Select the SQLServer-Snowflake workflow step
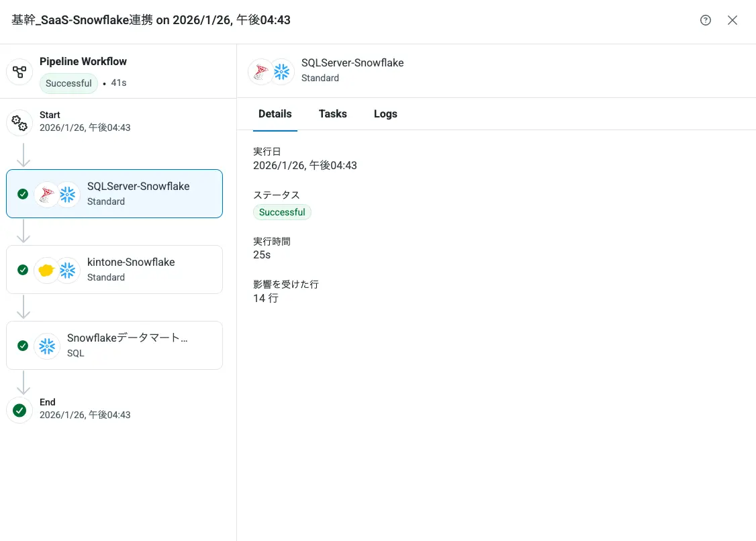This screenshot has height=541, width=756. coord(138,193)
